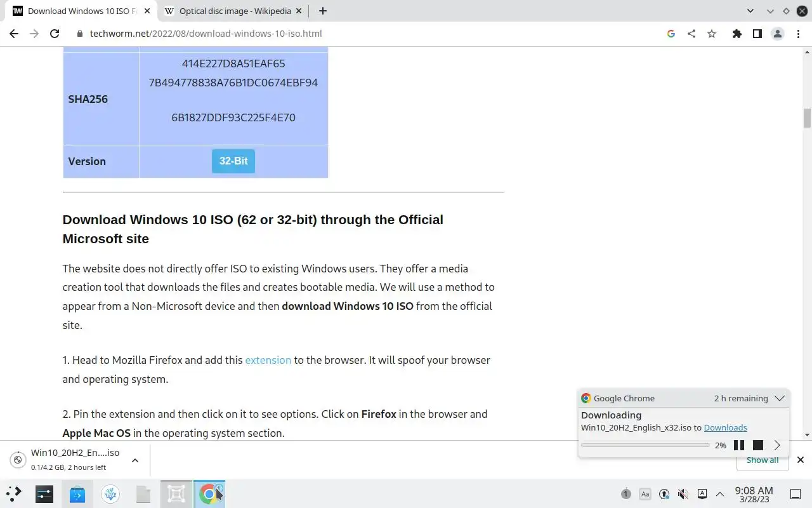
Task: Click the address bar URL
Action: (x=206, y=34)
